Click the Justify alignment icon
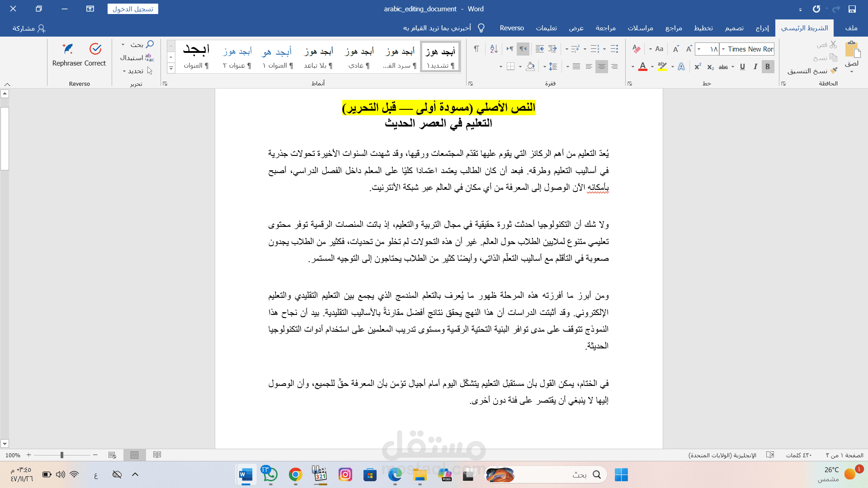 576,66
